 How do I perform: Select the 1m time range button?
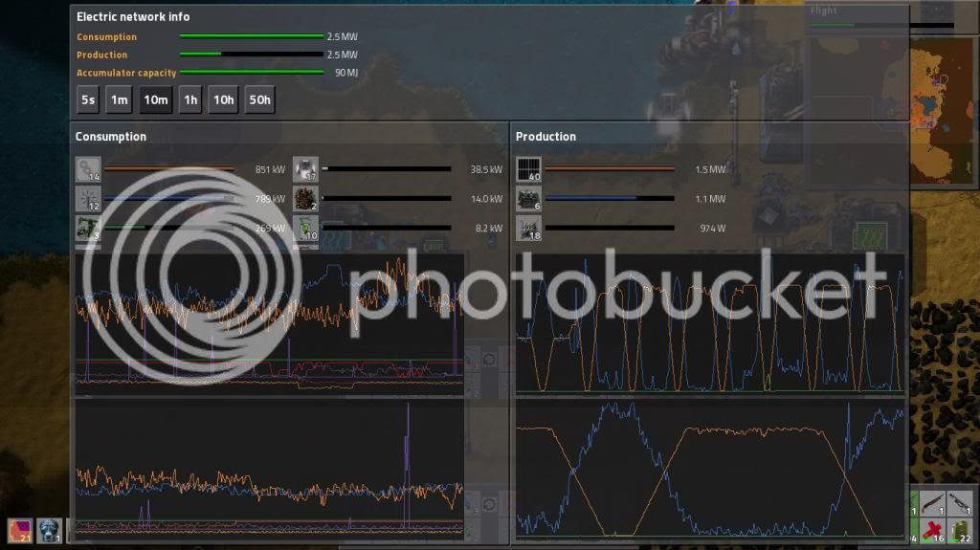pyautogui.click(x=119, y=100)
